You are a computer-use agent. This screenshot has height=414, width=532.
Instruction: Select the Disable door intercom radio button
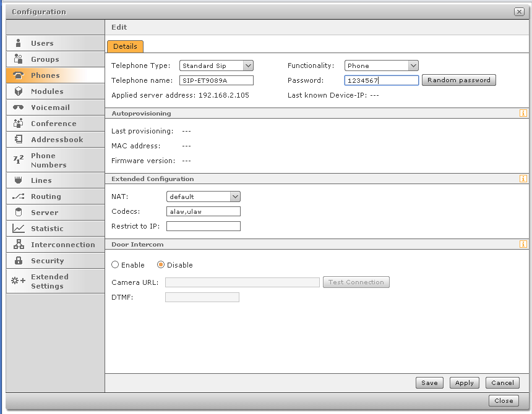pyautogui.click(x=161, y=264)
